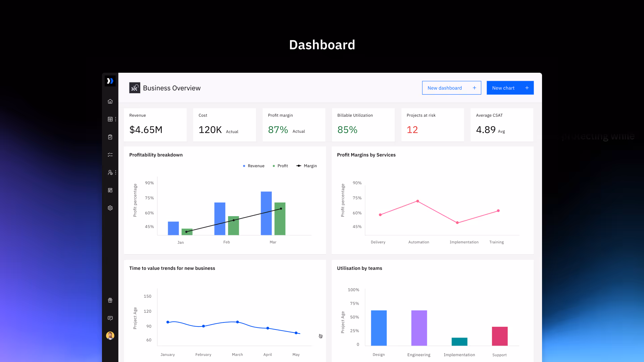Open the table grid sidebar icon

click(x=110, y=119)
